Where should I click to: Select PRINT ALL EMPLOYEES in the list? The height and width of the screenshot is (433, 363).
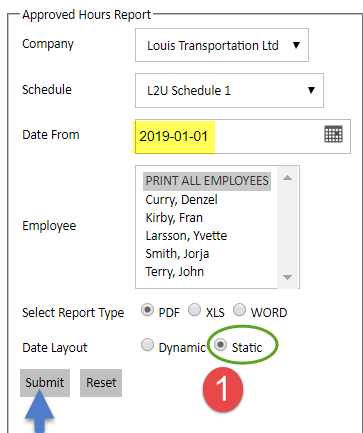click(x=207, y=181)
